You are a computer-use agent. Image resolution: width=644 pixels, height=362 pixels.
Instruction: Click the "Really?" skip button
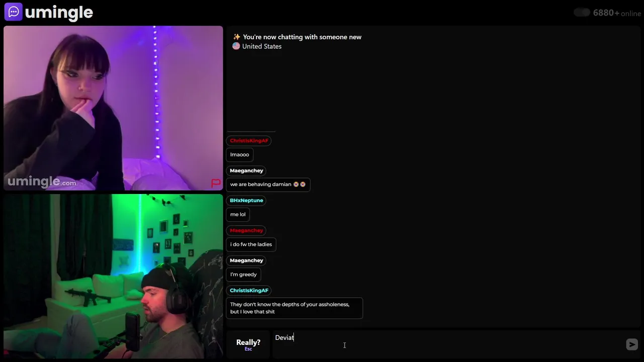point(248,344)
